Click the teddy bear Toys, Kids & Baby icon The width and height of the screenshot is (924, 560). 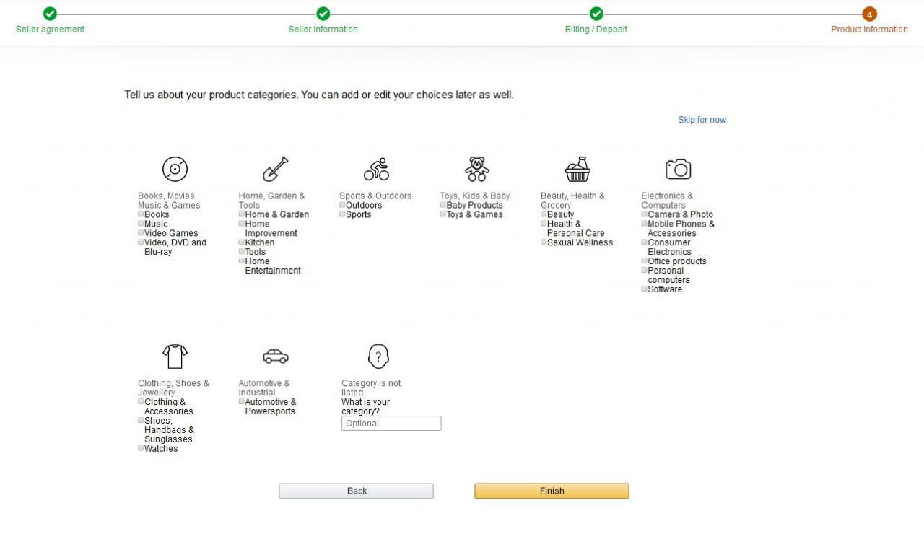coord(476,170)
